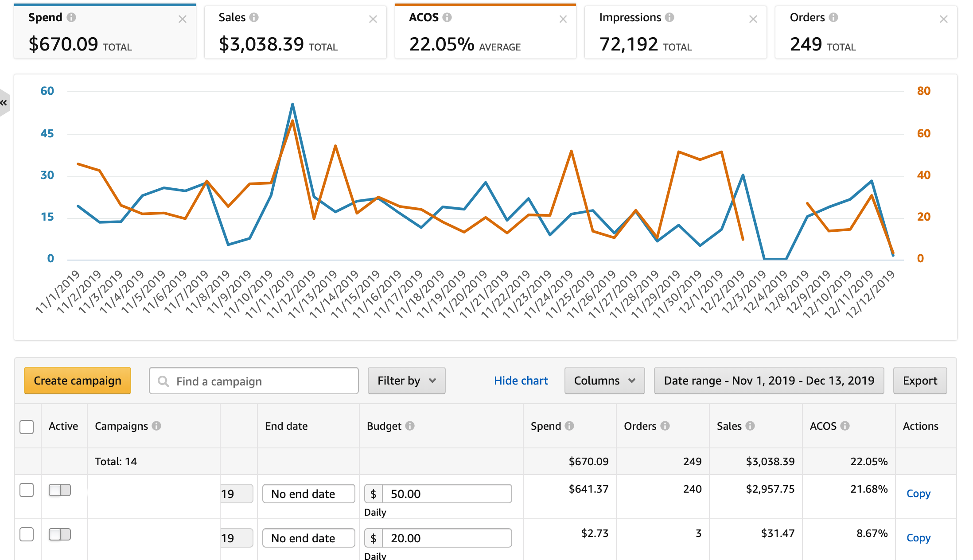Select all campaigns via the header checkbox
The height and width of the screenshot is (560, 973).
click(x=27, y=427)
